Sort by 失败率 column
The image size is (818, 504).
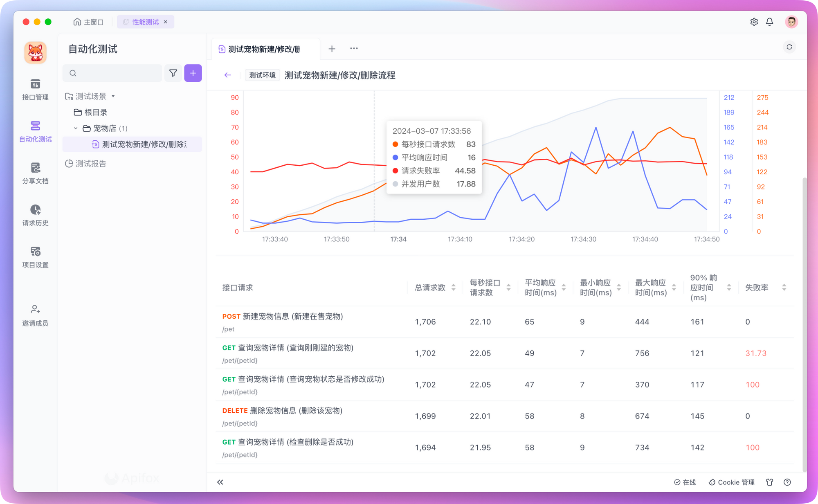(784, 288)
